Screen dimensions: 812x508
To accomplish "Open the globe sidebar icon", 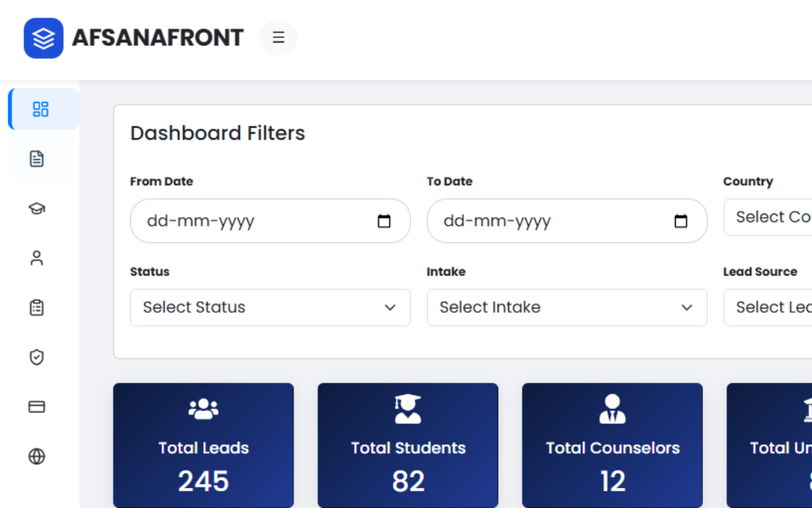I will pos(37,456).
